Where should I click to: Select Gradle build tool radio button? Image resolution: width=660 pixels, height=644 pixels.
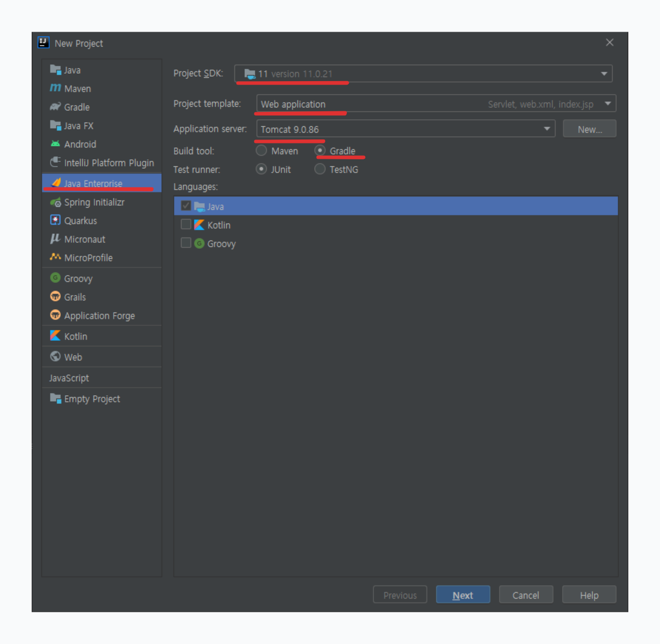coord(320,150)
